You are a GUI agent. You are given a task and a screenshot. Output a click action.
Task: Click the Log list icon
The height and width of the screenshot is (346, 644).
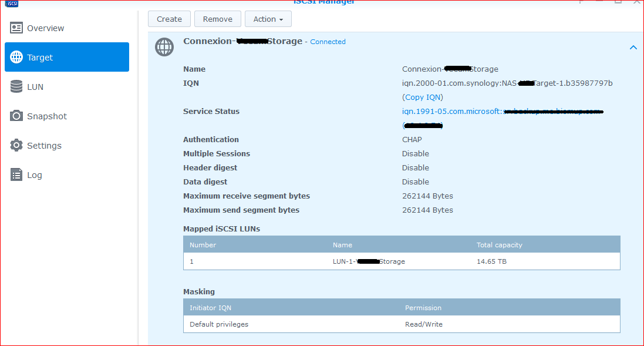tap(16, 175)
